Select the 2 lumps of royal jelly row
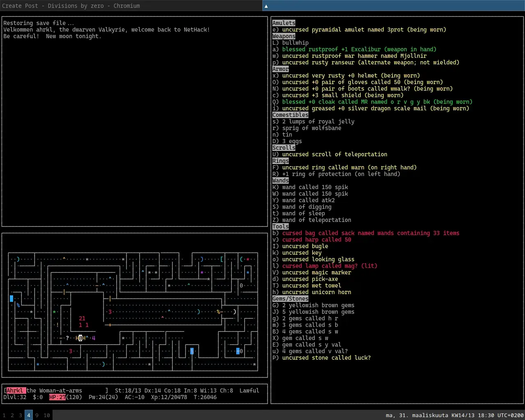 point(313,121)
